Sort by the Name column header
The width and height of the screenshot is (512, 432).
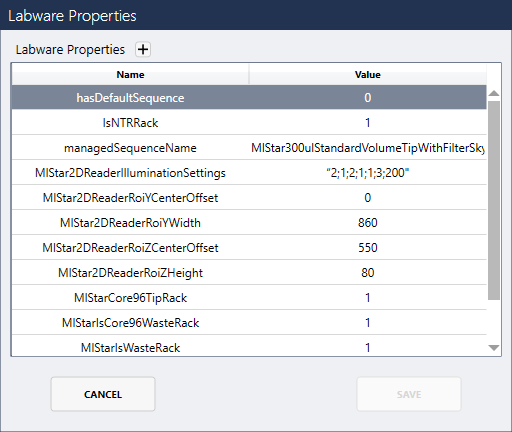(x=130, y=74)
